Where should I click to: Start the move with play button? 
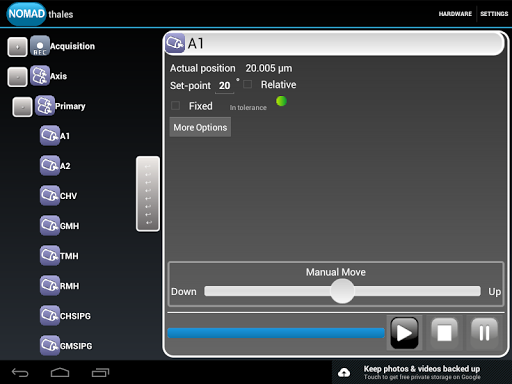click(404, 333)
